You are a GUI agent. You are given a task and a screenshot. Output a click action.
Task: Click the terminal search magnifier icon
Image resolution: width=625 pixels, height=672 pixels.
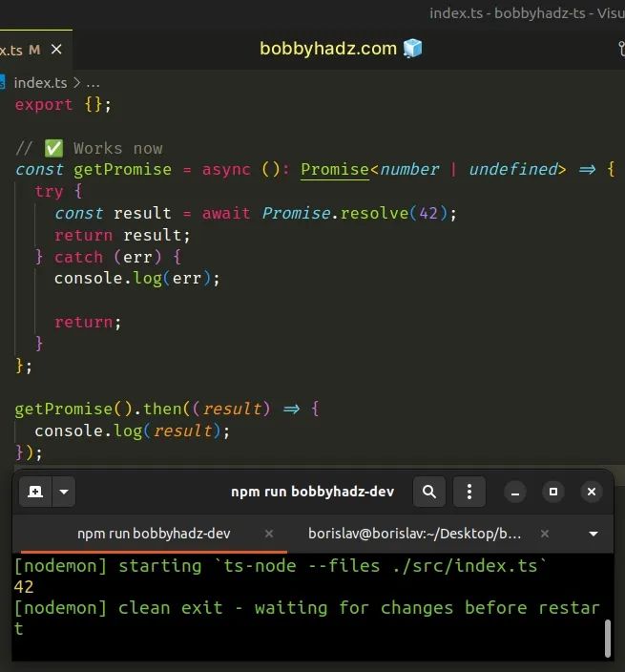[429, 492]
